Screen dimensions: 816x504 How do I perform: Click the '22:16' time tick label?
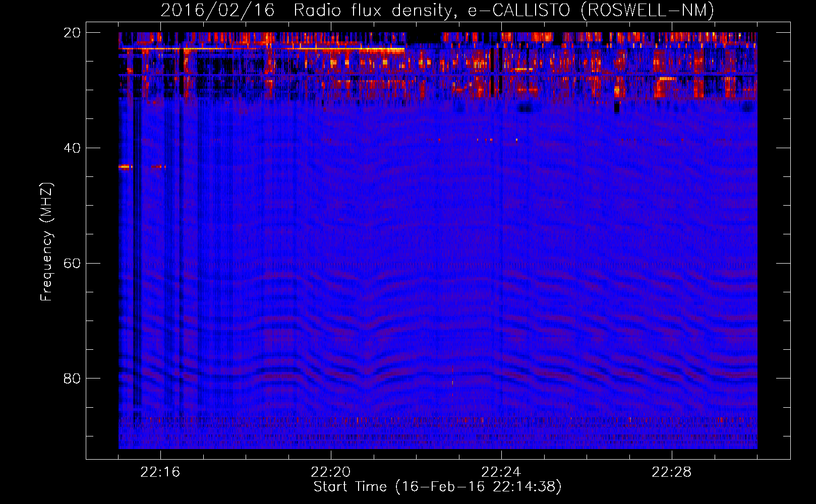tap(160, 472)
